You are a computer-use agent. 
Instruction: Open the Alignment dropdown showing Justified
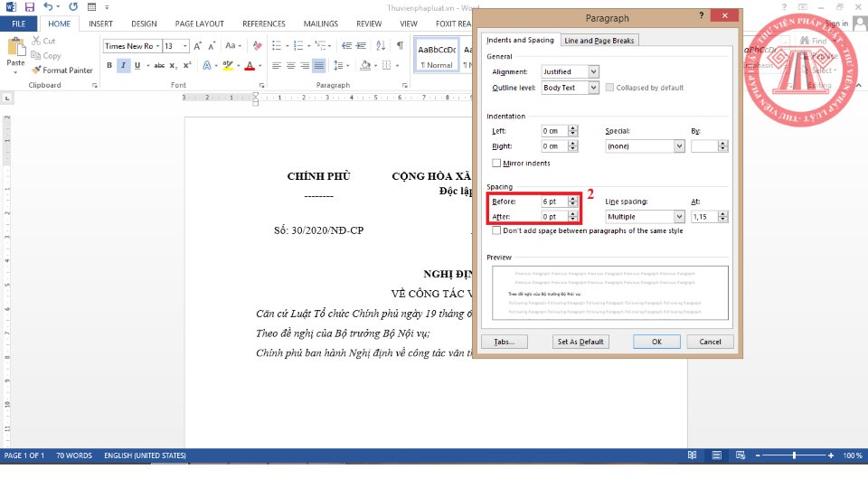click(593, 71)
